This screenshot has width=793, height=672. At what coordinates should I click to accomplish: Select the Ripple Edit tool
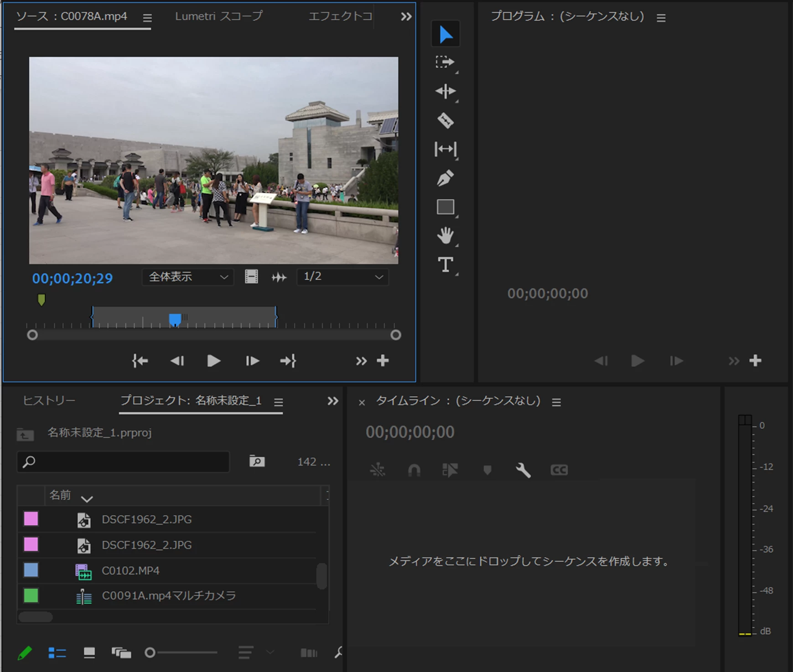coord(446,91)
